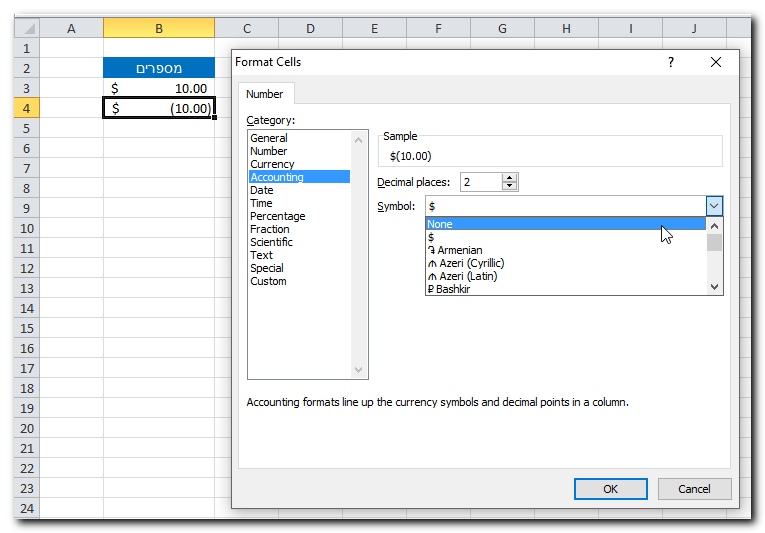Collapse the Symbol dropdown arrow
This screenshot has height=533, width=765.
pyautogui.click(x=714, y=205)
